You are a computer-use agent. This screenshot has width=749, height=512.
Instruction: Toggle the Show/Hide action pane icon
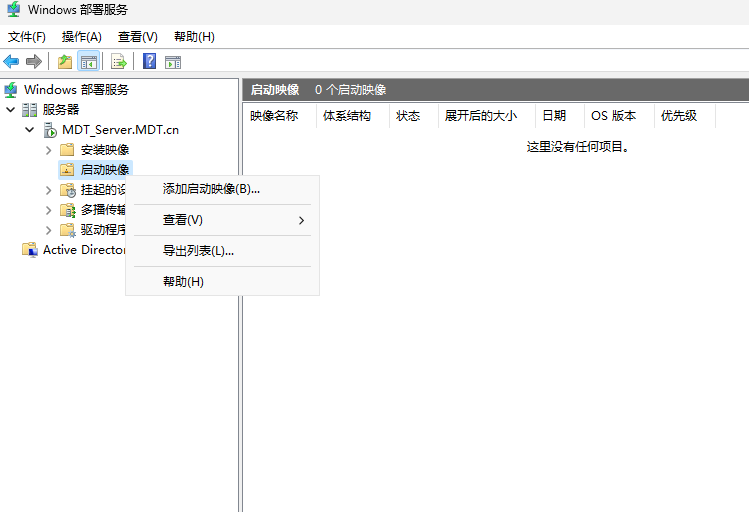click(173, 62)
